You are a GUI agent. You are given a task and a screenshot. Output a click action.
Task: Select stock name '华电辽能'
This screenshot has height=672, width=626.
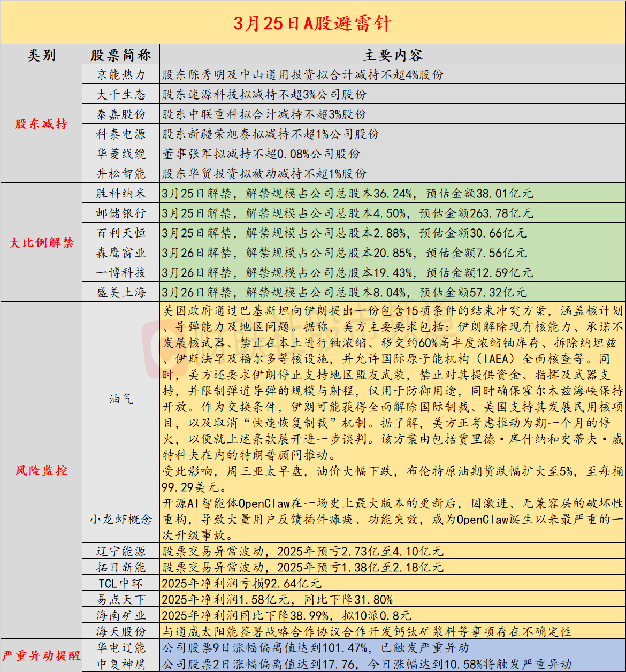pos(121,648)
